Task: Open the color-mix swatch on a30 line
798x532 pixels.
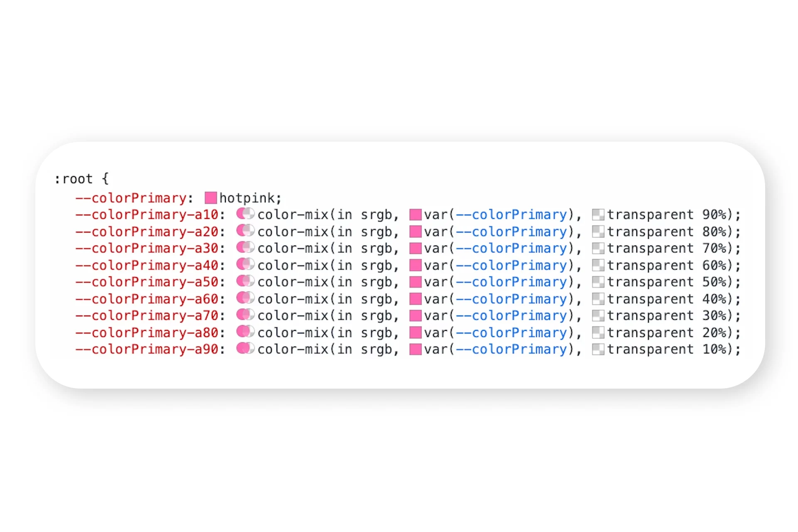Action: coord(245,247)
